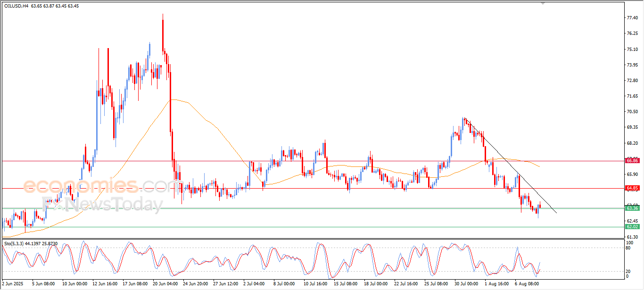Click the 75.10 price axis label
The width and height of the screenshot is (644, 290).
[633, 49]
